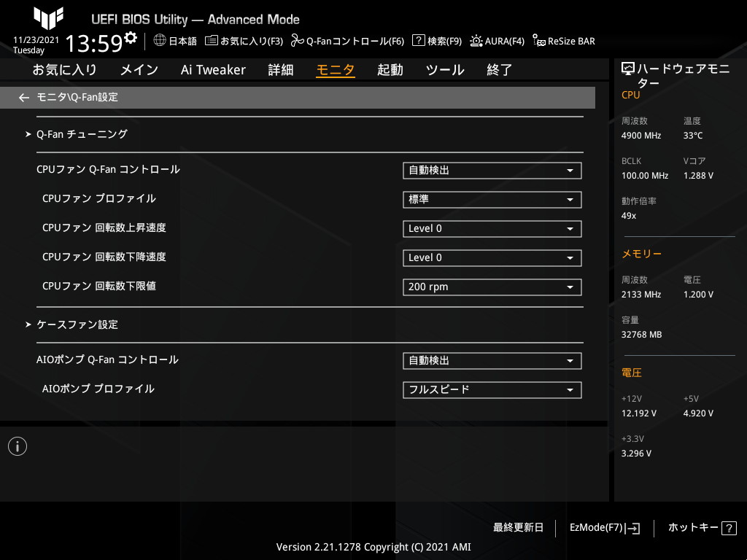This screenshot has width=747, height=560.
Task: Click the 4900 MHz CPU frequency value
Action: pos(641,136)
